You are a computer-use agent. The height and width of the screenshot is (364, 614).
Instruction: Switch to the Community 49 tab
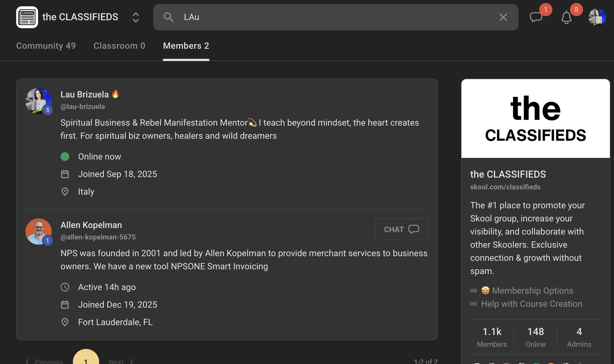[46, 46]
